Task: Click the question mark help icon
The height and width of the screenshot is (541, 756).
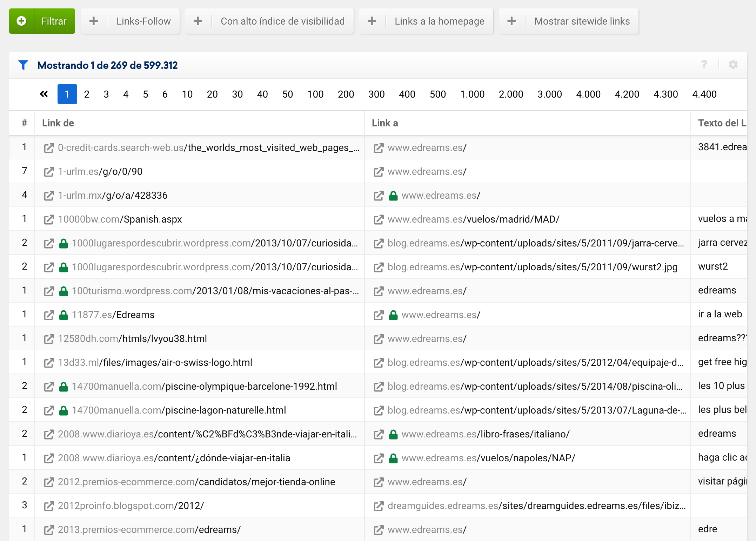Action: point(704,65)
